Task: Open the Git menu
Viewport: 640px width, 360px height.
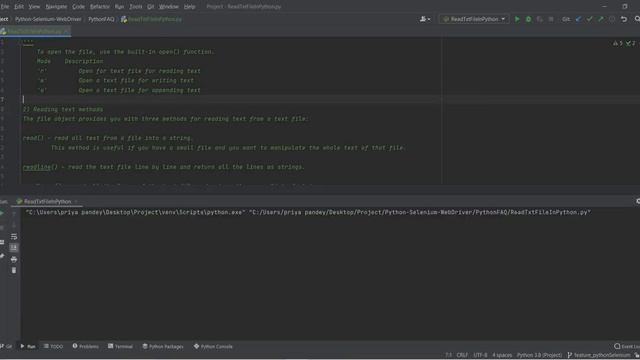Action: pyautogui.click(x=151, y=7)
